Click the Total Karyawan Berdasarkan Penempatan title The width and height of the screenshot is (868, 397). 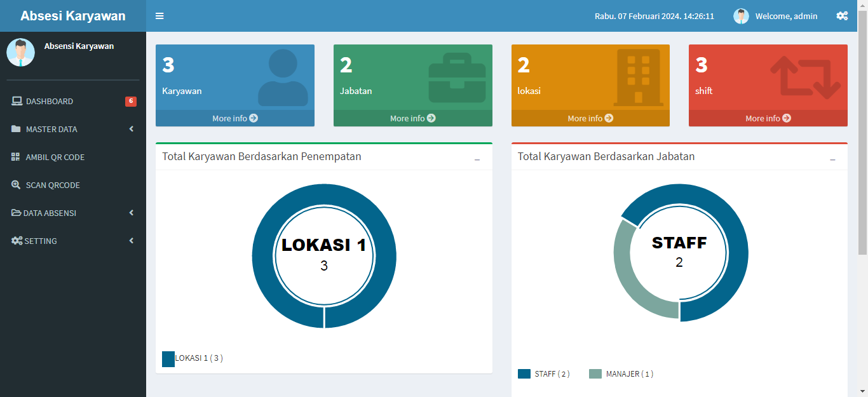tap(262, 156)
